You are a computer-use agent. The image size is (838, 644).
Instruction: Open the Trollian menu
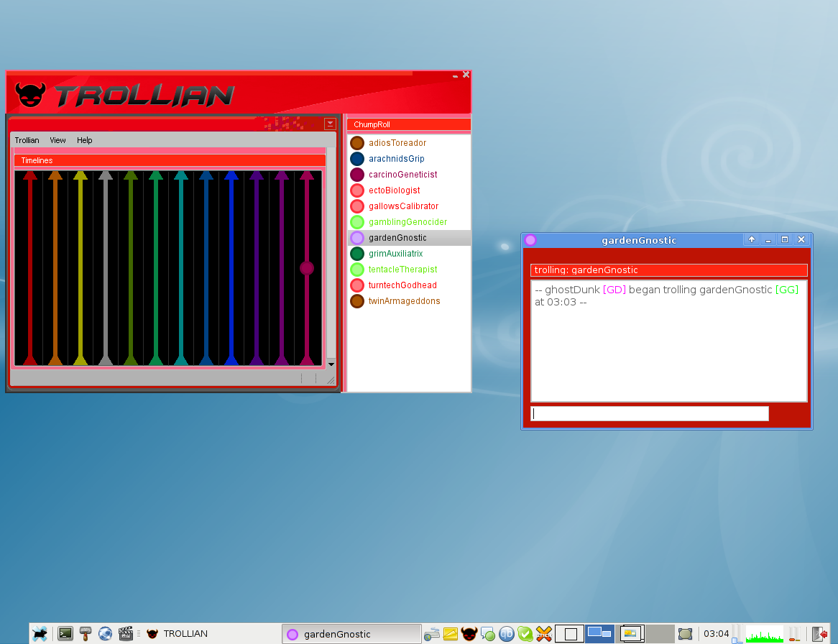(27, 140)
